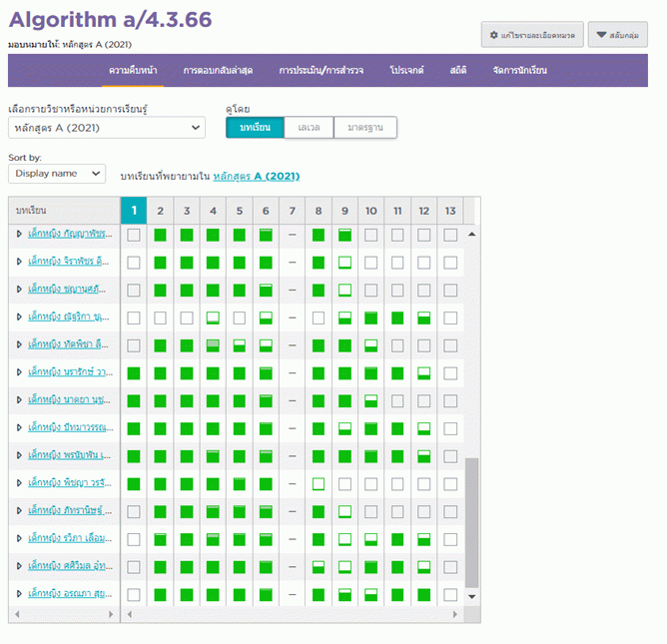Screen dimensions: 667x644
Task: Click the scroll-down arrow of the table
Action: 472,596
